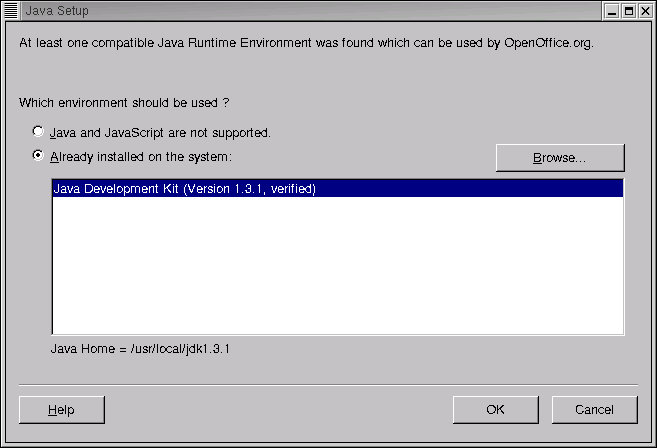Click the Java Home path text
This screenshot has width=657, height=448.
[141, 349]
